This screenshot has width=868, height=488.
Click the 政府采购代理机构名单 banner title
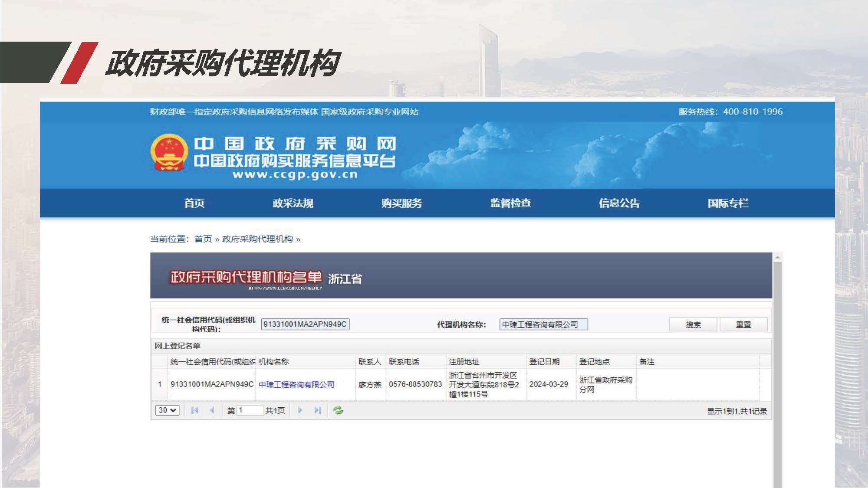[246, 277]
